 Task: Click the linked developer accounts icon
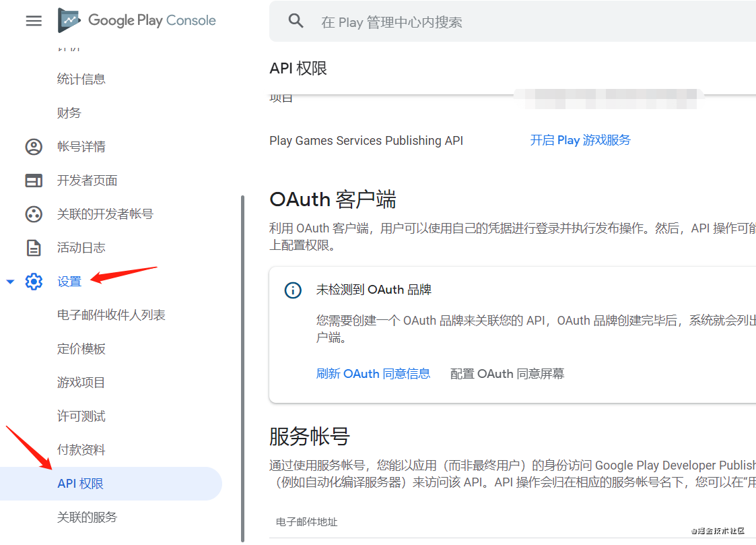pyautogui.click(x=34, y=214)
